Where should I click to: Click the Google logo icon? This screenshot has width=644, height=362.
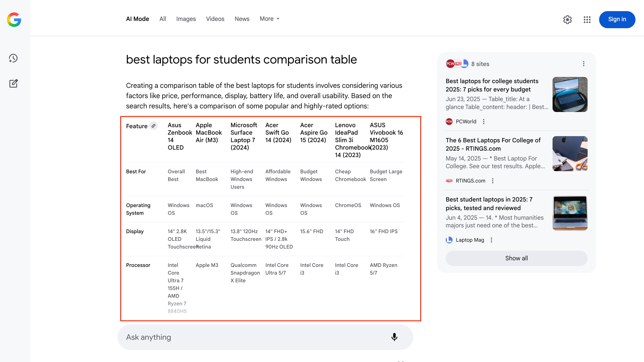pyautogui.click(x=14, y=19)
